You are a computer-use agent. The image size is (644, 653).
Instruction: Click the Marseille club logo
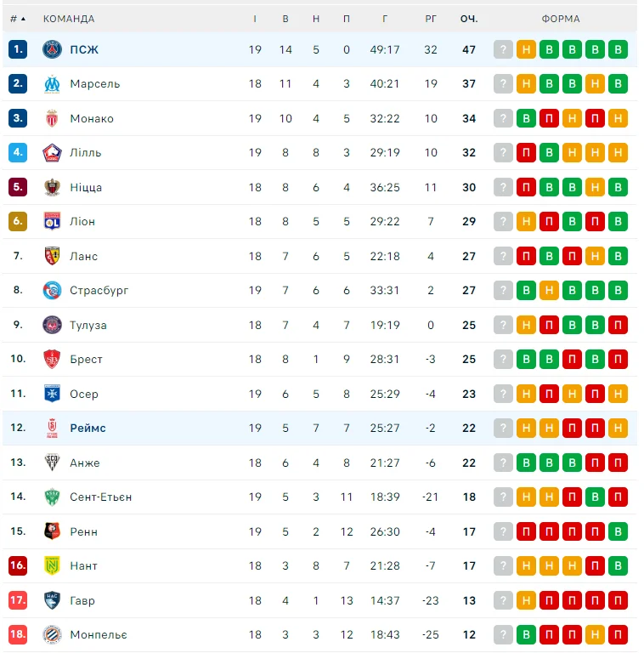coord(53,84)
